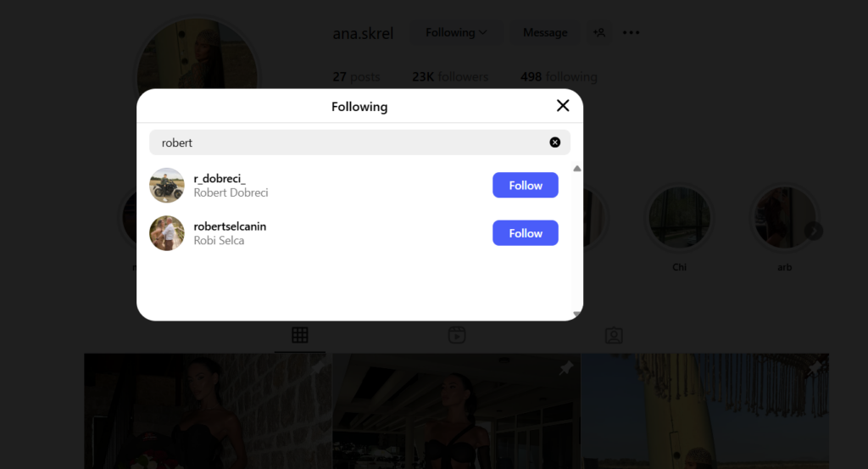Click the similar accounts add-person icon
Viewport: 868px width, 469px height.
pyautogui.click(x=599, y=33)
